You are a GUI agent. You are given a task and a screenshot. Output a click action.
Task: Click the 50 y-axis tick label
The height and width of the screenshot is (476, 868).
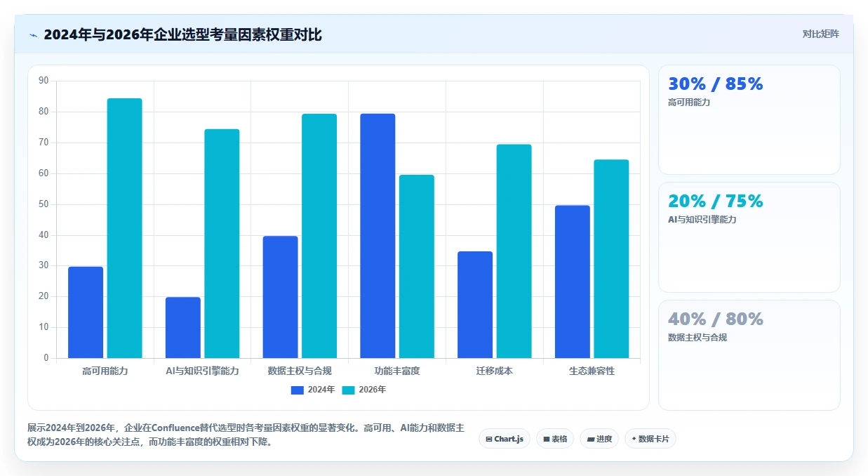coord(44,204)
